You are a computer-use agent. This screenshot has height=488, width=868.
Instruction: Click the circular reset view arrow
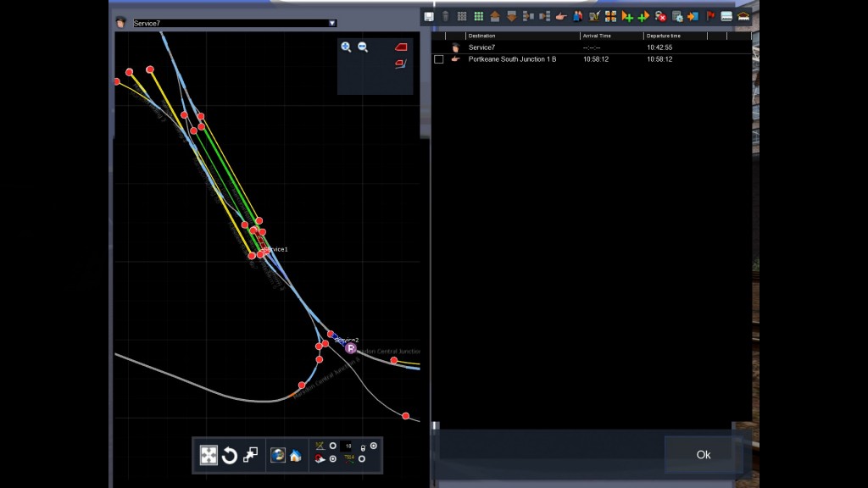229,456
